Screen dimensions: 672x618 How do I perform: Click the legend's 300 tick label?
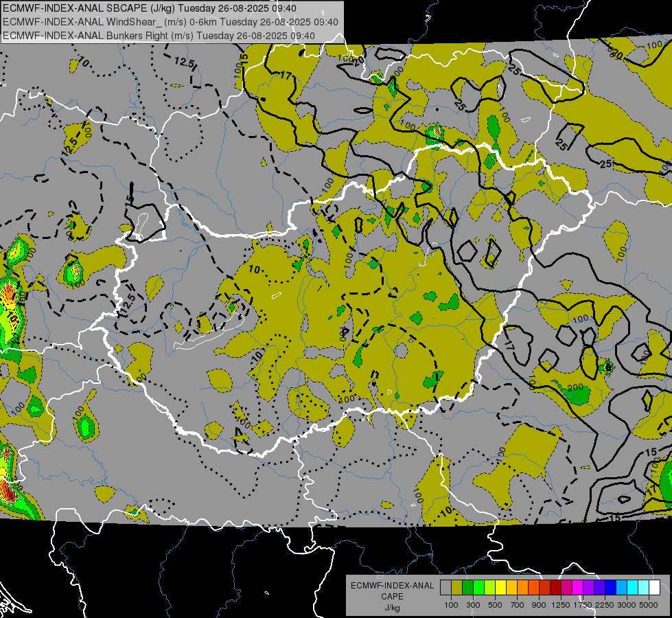click(x=473, y=605)
